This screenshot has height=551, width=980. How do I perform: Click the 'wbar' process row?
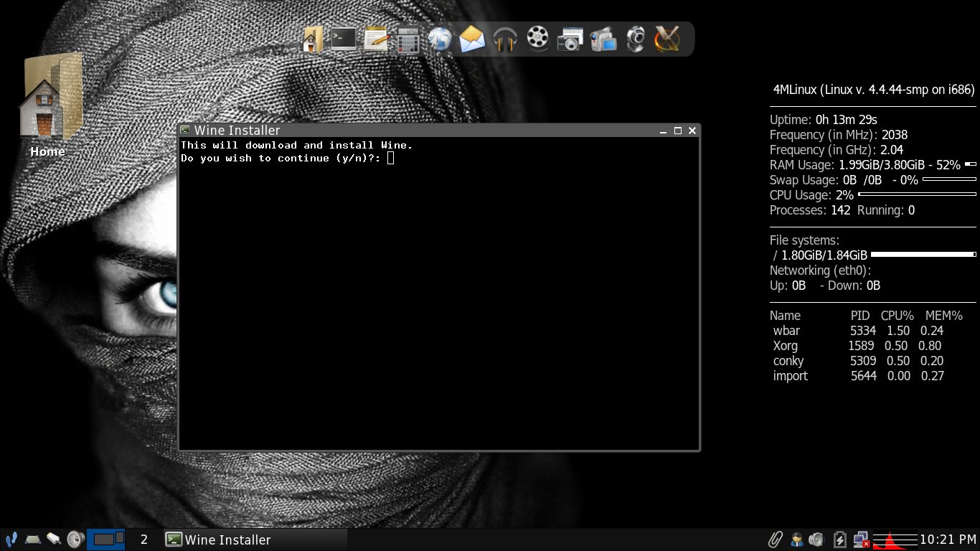858,331
